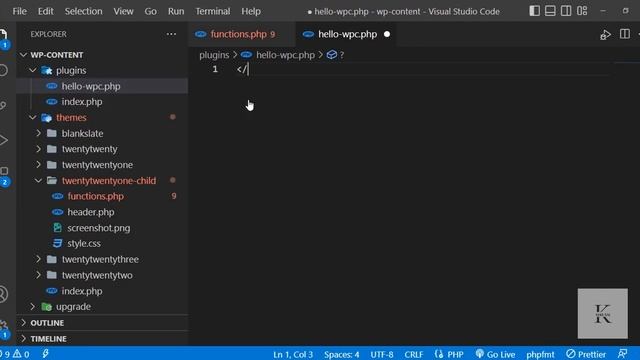This screenshot has height=360, width=640.
Task: Click the Run code play icon
Action: (x=605, y=35)
